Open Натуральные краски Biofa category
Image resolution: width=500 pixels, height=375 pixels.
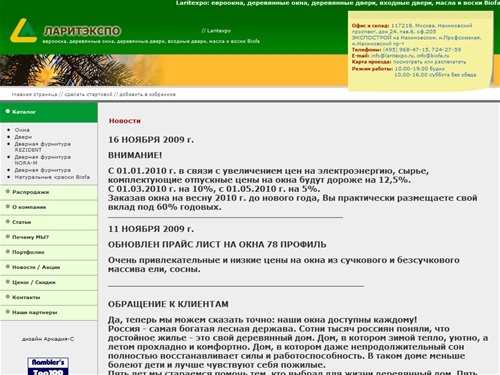coord(52,177)
